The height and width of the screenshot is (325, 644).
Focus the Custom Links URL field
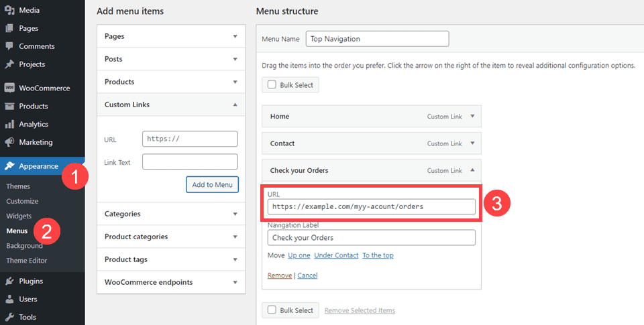pyautogui.click(x=190, y=139)
